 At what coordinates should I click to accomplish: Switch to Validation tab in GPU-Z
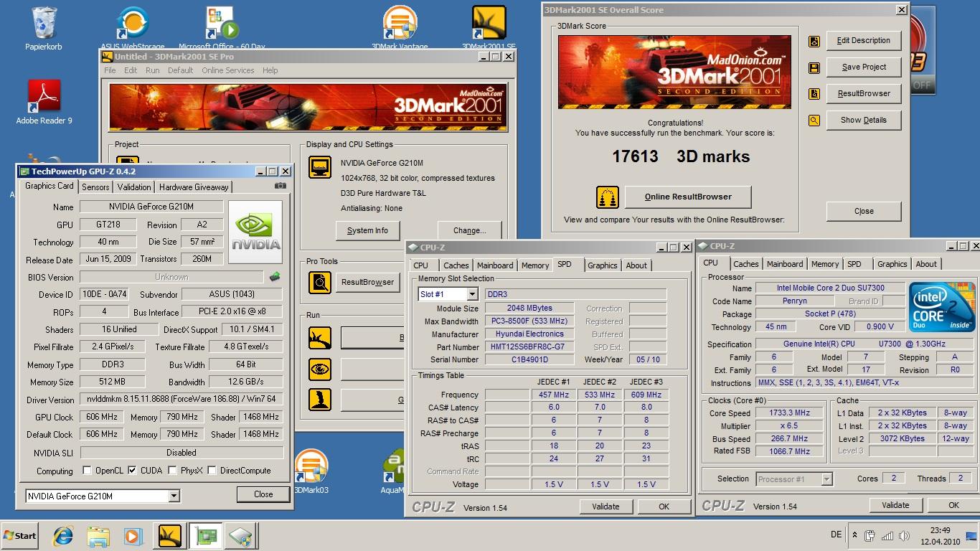(x=134, y=187)
